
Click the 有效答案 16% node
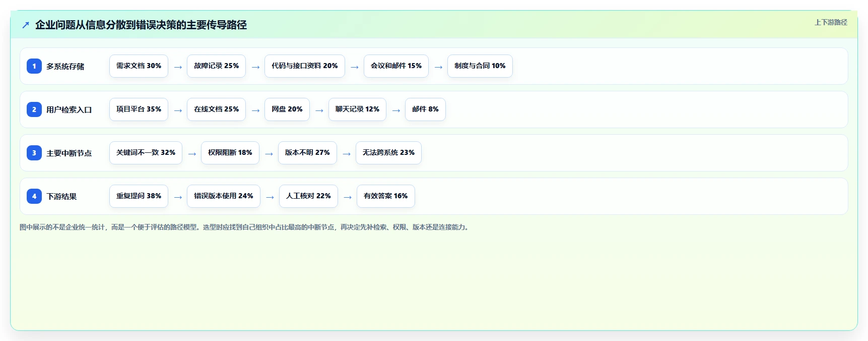pyautogui.click(x=386, y=196)
